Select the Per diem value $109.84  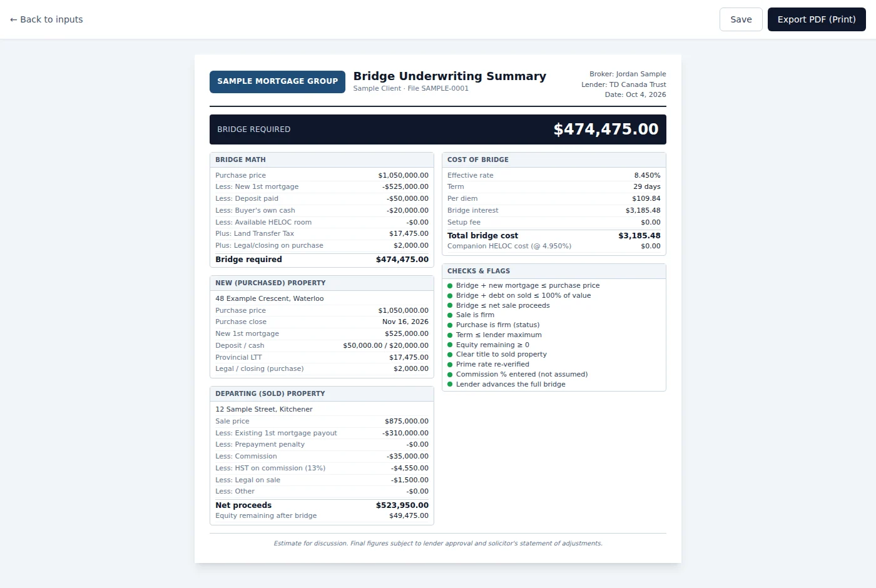pos(646,198)
